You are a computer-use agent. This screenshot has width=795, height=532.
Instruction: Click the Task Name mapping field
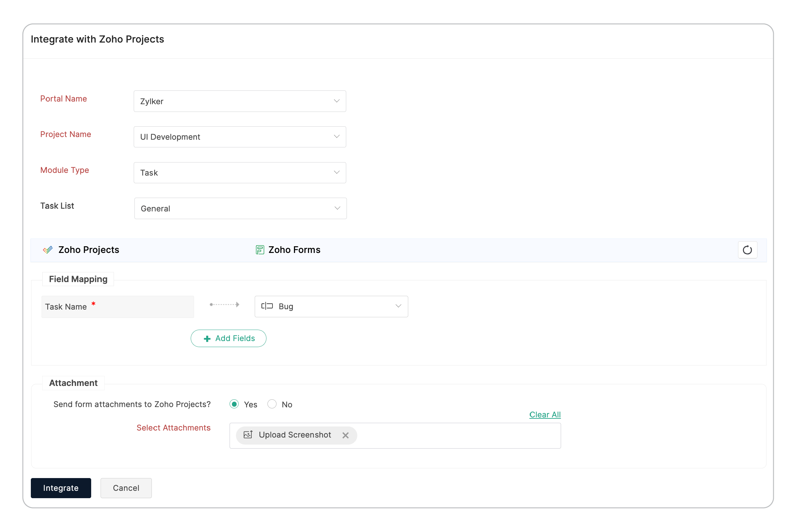coord(118,307)
